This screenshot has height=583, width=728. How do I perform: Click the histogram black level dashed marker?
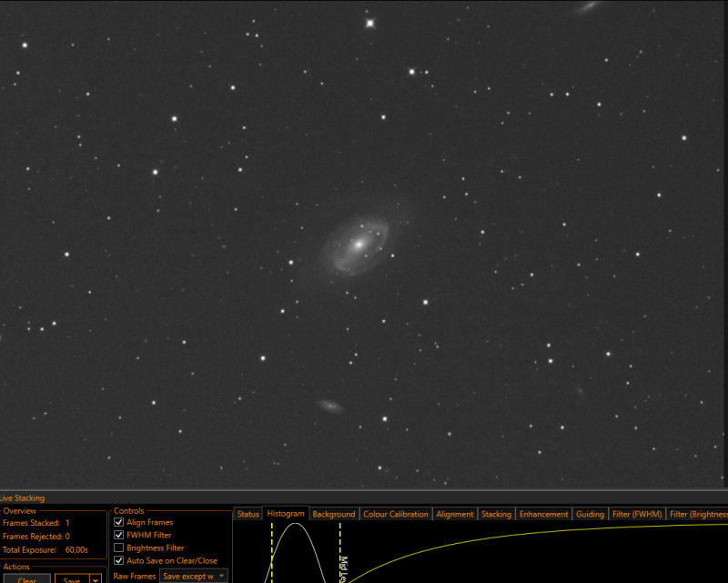[272, 552]
